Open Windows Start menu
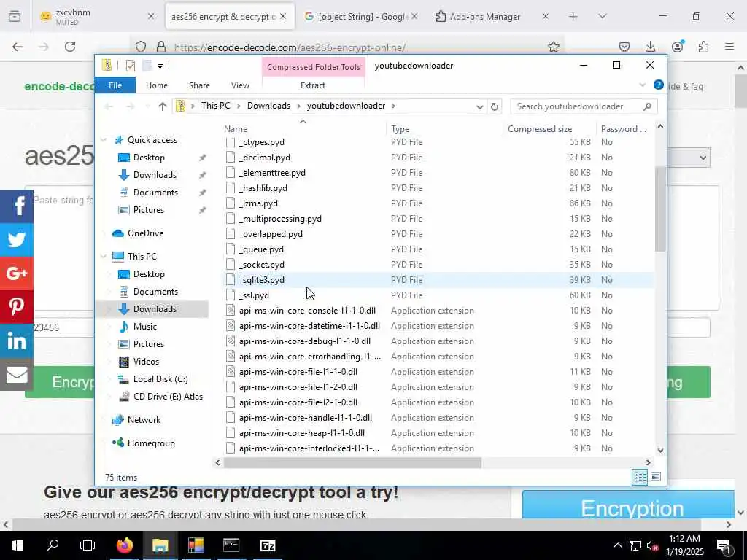Viewport: 747px width, 560px height. point(18,545)
